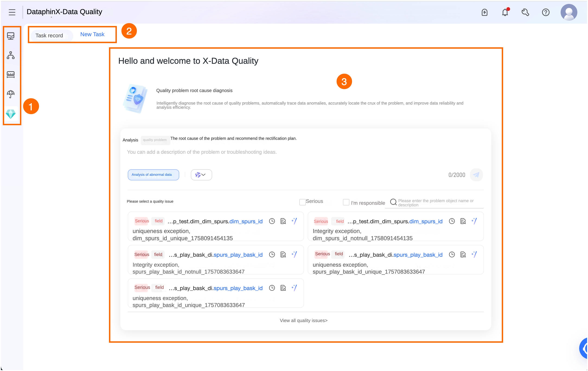Switch to the Task record tab
Screen dimensions: 588x371
coord(49,35)
